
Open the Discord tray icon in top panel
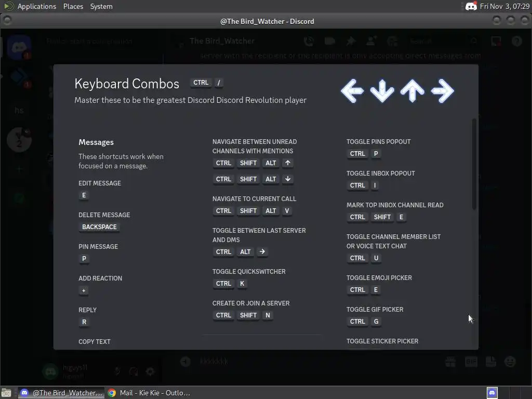(471, 6)
